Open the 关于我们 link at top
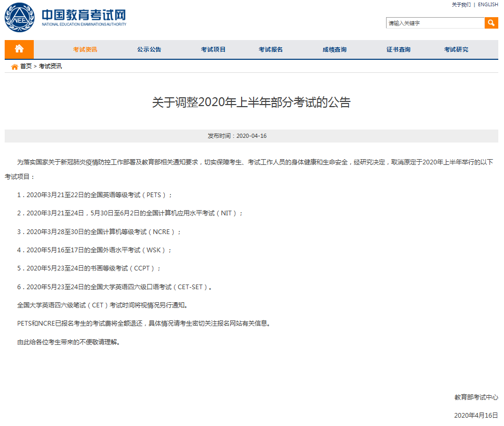 [x=461, y=5]
